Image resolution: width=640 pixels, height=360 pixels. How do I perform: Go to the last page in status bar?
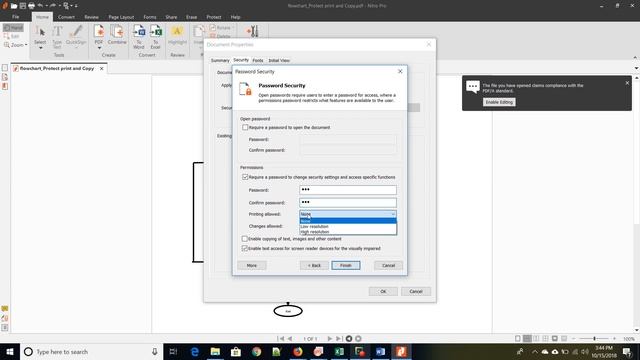[x=339, y=338]
